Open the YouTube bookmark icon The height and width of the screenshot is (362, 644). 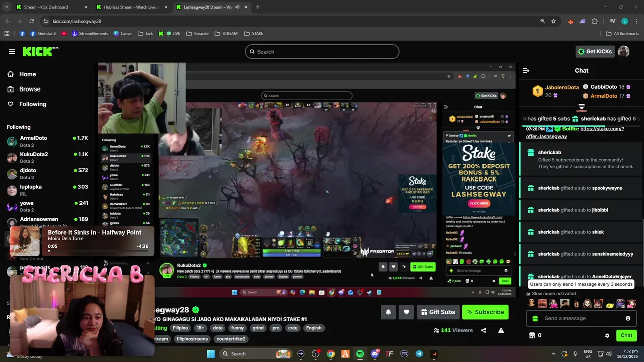click(64, 34)
